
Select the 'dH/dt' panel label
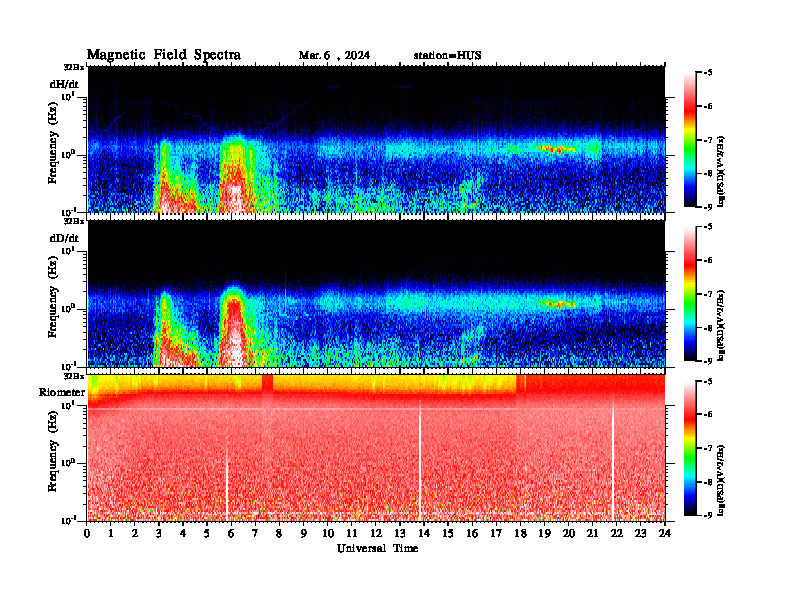[64, 83]
